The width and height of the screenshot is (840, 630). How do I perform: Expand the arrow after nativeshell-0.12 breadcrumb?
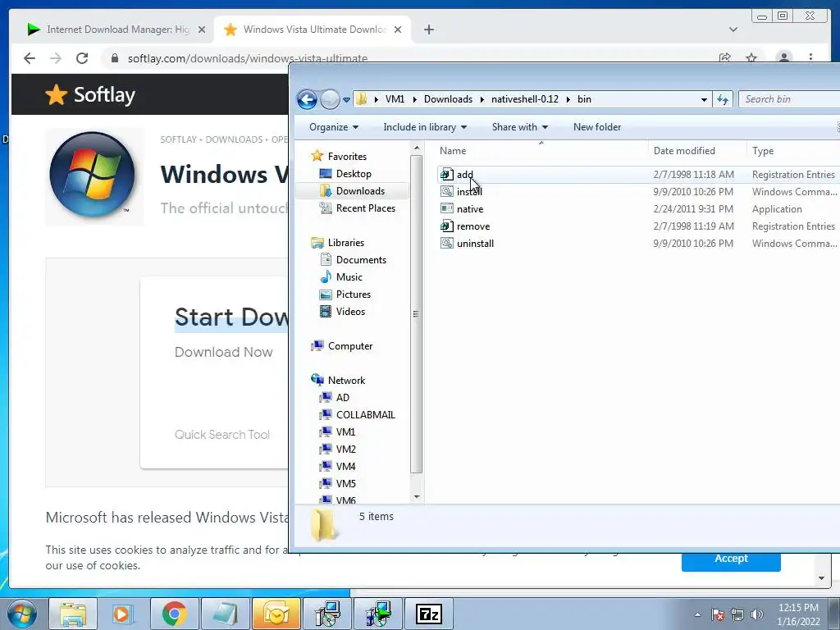[568, 99]
